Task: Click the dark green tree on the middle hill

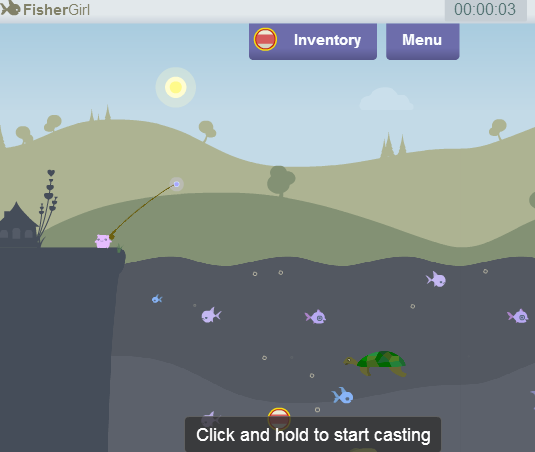Action: click(x=281, y=181)
